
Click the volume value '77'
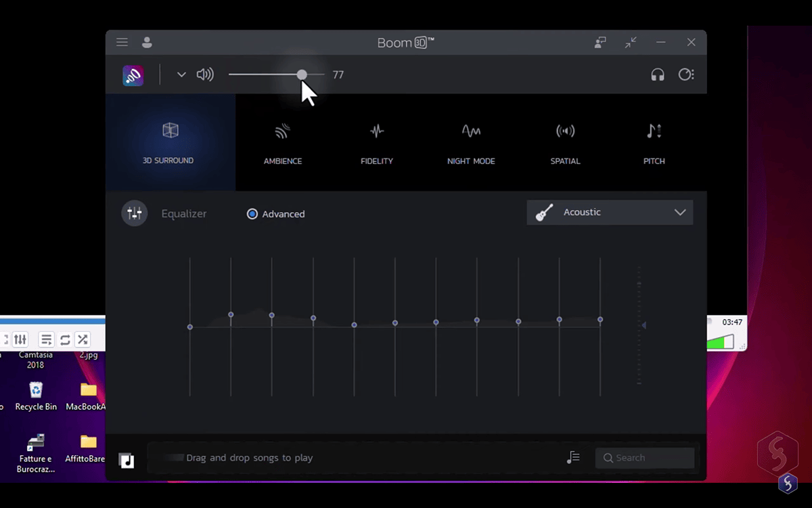[338, 75]
